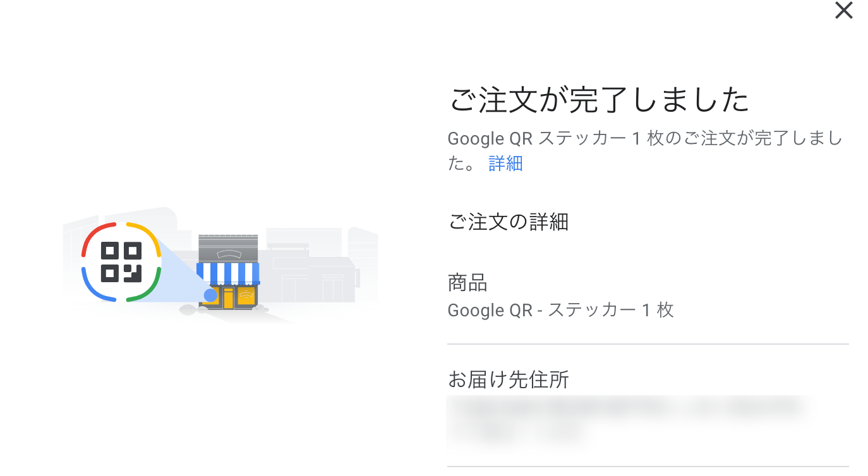Click the blue dot on the storefront

point(210,295)
